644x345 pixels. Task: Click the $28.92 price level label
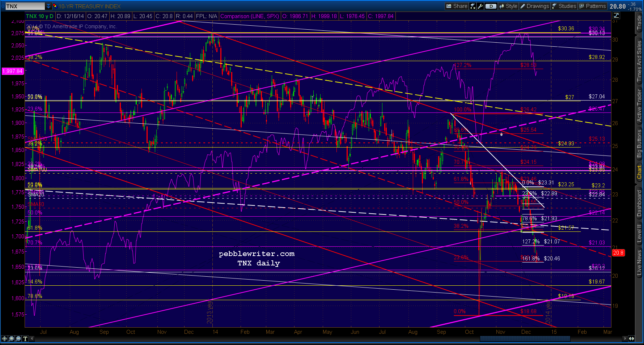point(597,57)
